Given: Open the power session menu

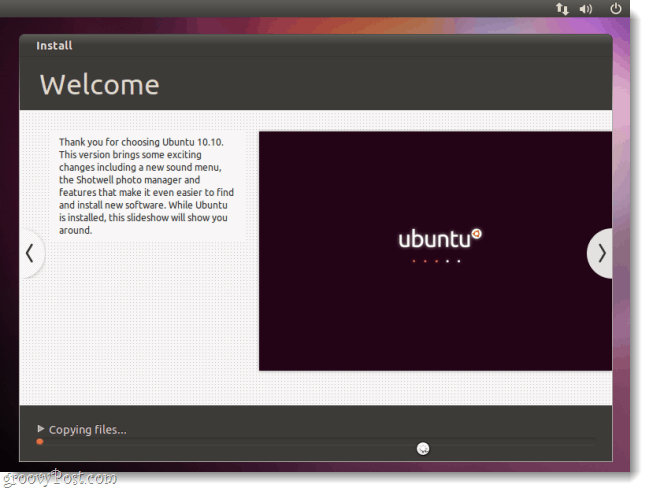Looking at the screenshot, I should click(x=616, y=8).
